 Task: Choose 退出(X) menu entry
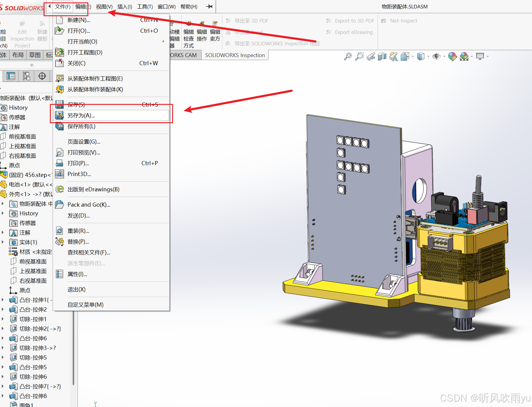[111, 289]
